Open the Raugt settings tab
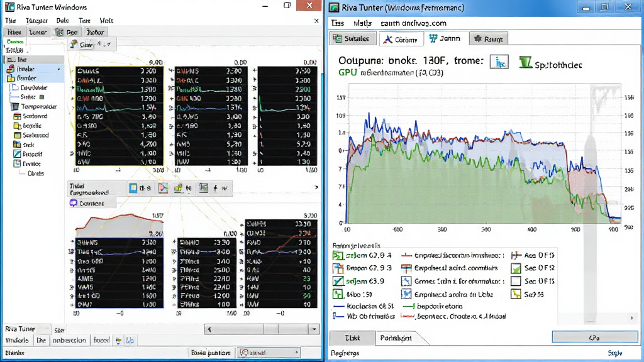Image resolution: width=644 pixels, height=362 pixels. (x=488, y=39)
